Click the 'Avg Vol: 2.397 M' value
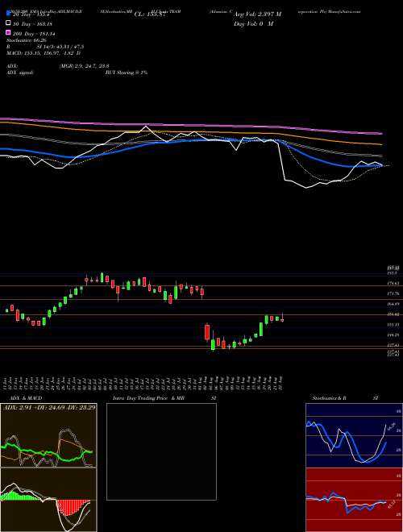The image size is (403, 532). coord(257,15)
